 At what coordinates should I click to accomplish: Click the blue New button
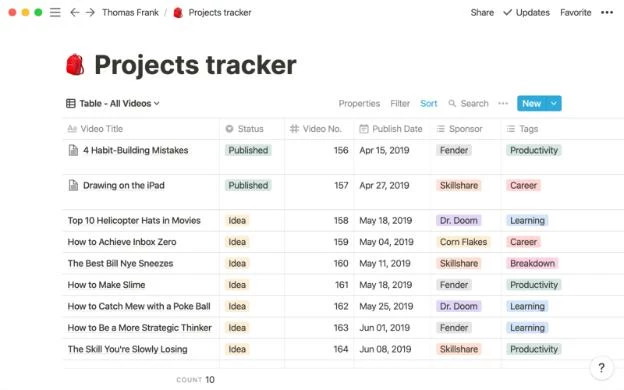coord(532,103)
